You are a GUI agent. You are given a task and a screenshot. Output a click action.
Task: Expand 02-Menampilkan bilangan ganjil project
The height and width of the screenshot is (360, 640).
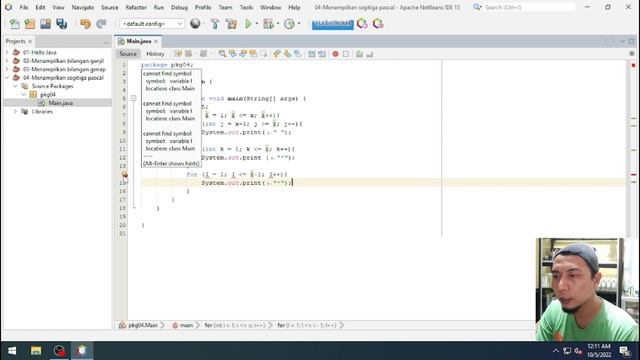click(x=7, y=61)
